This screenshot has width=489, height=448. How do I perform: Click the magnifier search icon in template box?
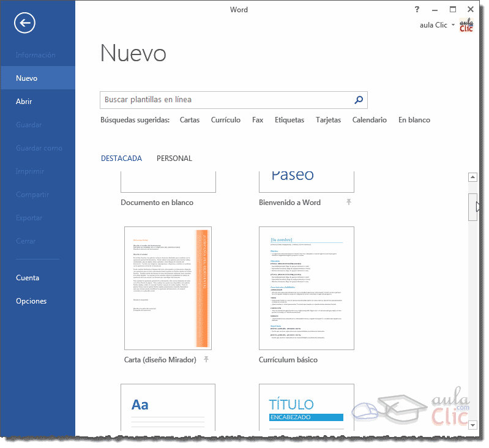click(359, 100)
